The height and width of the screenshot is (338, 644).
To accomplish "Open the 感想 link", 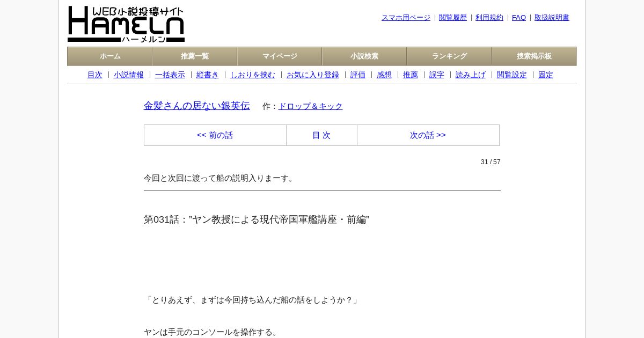I will pyautogui.click(x=384, y=75).
